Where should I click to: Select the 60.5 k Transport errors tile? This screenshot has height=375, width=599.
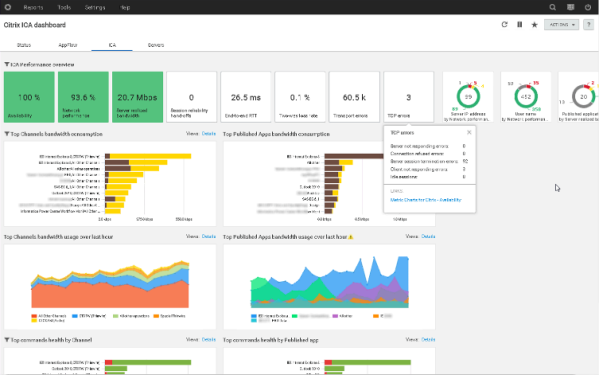click(x=355, y=97)
